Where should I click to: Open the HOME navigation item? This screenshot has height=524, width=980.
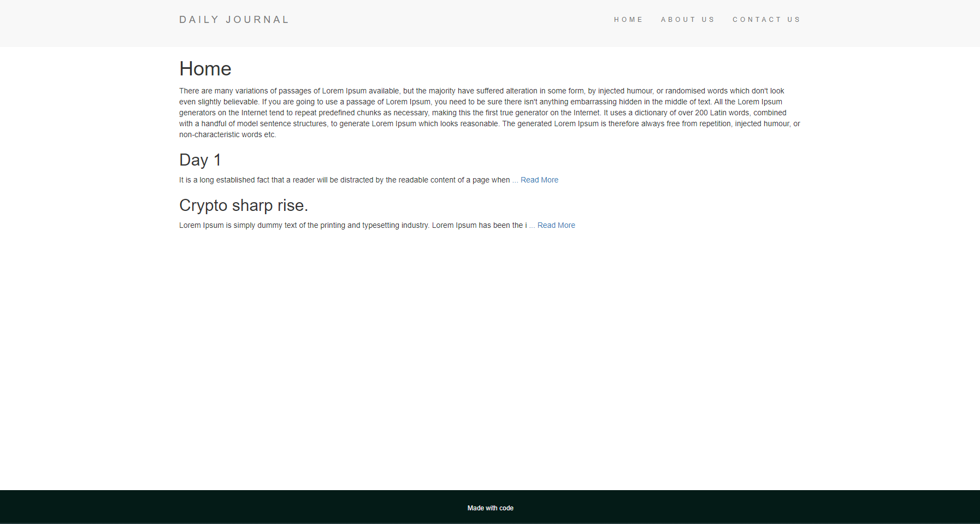[628, 20]
